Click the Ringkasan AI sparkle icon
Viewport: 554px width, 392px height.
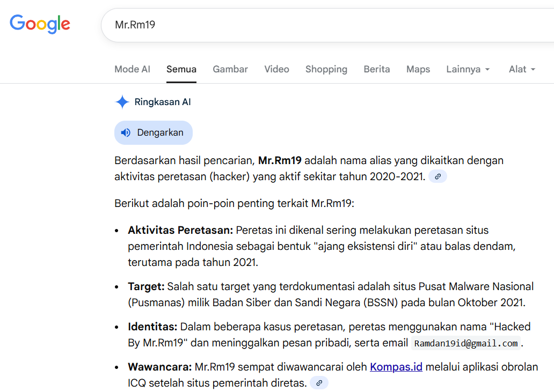pos(122,102)
